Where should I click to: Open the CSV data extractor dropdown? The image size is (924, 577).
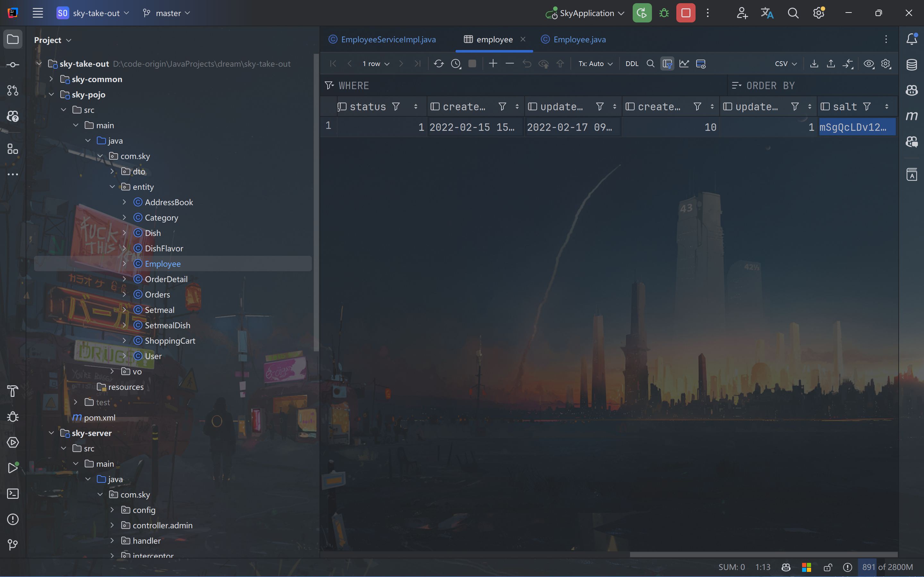786,64
